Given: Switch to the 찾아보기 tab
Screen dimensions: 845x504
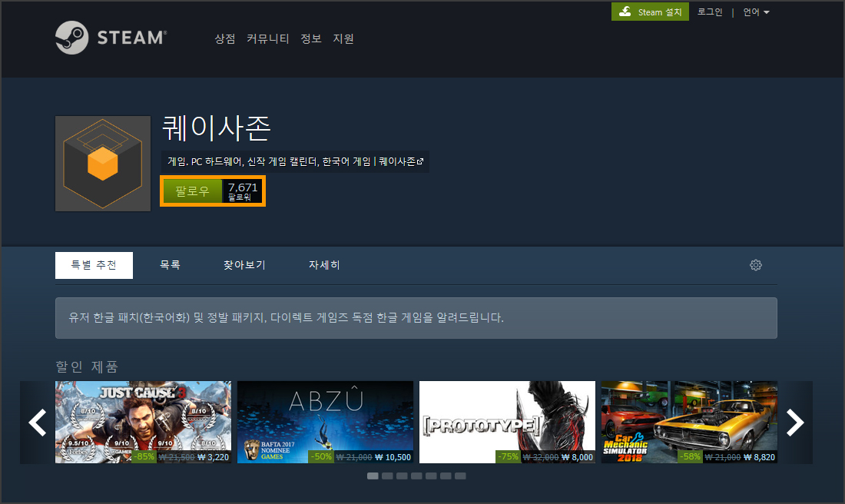Looking at the screenshot, I should [244, 265].
